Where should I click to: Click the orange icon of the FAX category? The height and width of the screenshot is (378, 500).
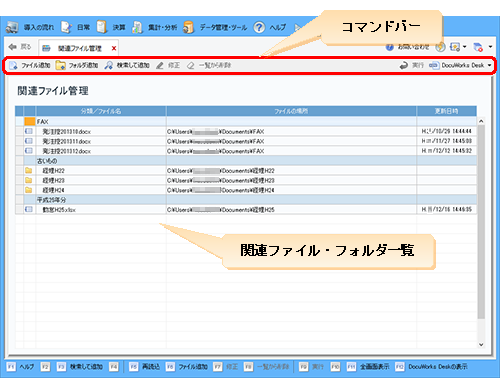[x=30, y=122]
